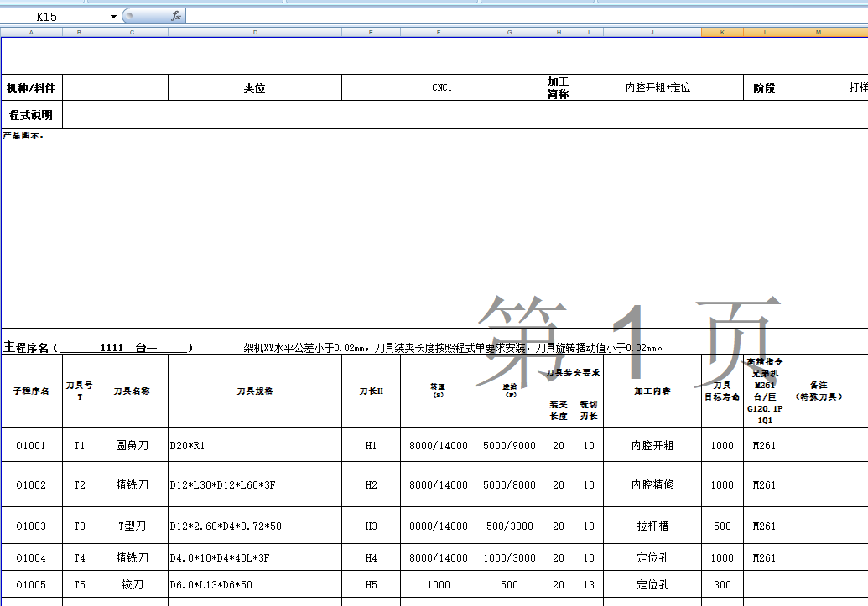Viewport: 868px width, 606px height.
Task: Click the 加工内容 header cell
Action: coord(652,391)
